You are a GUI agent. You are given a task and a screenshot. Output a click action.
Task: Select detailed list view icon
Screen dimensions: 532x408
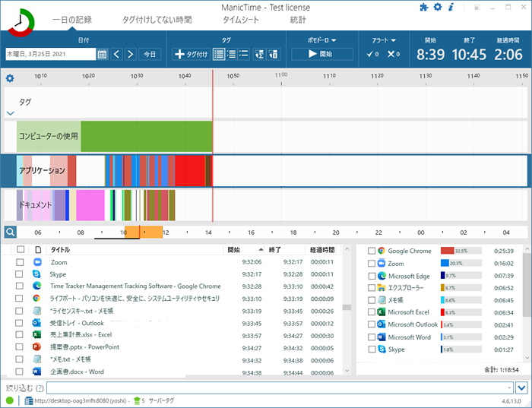tap(219, 54)
